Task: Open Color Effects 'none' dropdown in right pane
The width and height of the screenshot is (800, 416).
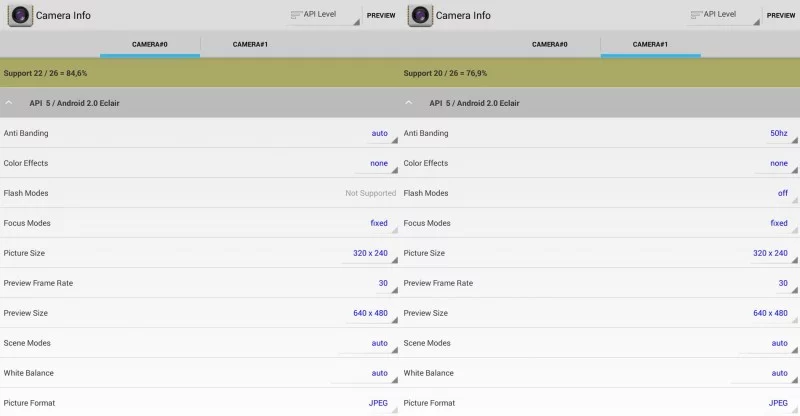Action: pos(777,164)
